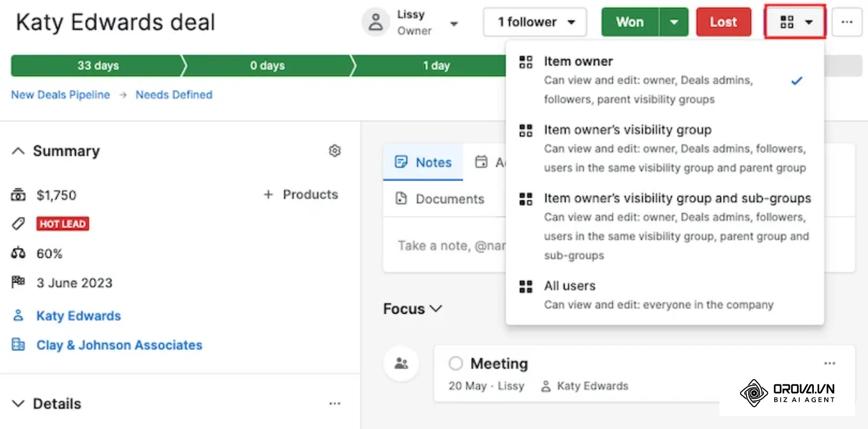Select All users visibility option
The image size is (868, 429).
click(x=665, y=295)
